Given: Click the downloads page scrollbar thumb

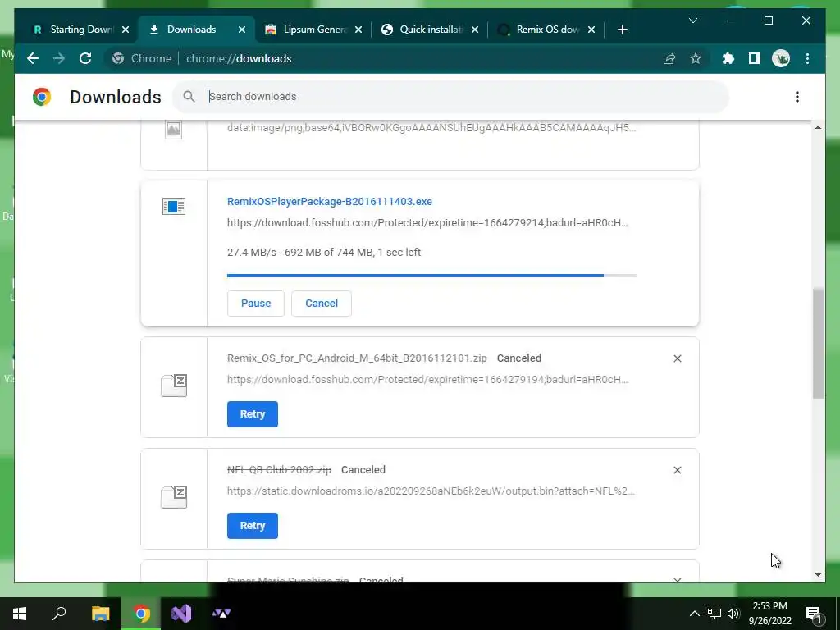Looking at the screenshot, I should tap(818, 344).
